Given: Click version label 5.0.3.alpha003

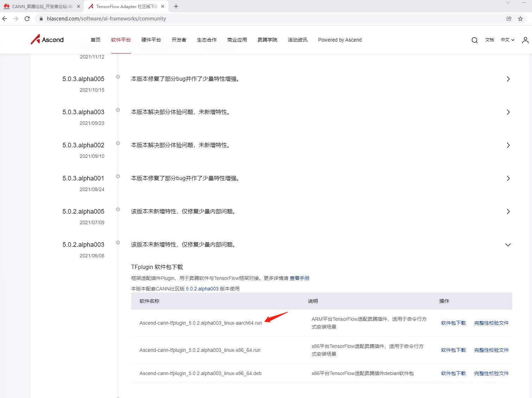Looking at the screenshot, I should [83, 112].
